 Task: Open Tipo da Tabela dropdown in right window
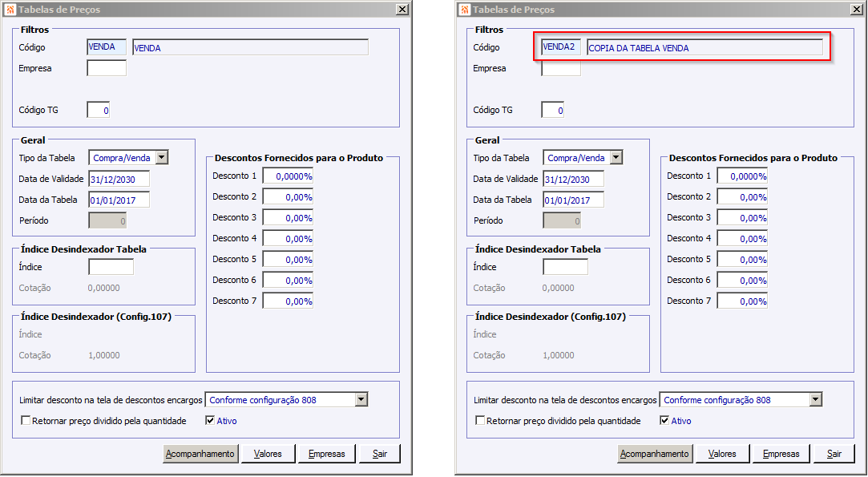point(616,158)
